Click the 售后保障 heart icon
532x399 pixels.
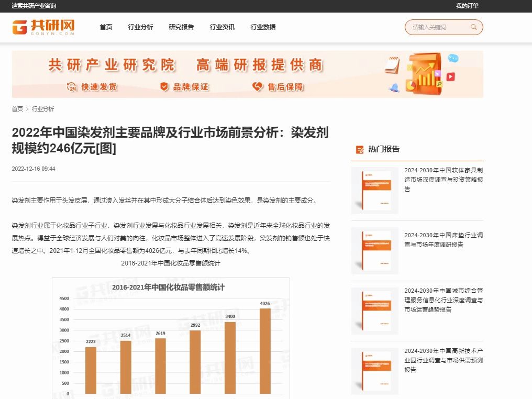[258, 87]
